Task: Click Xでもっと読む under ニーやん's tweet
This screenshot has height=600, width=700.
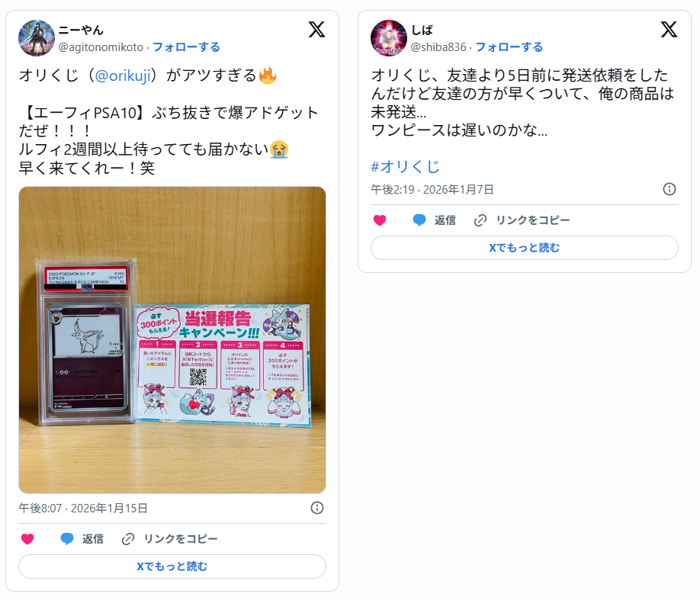Action: click(x=172, y=566)
